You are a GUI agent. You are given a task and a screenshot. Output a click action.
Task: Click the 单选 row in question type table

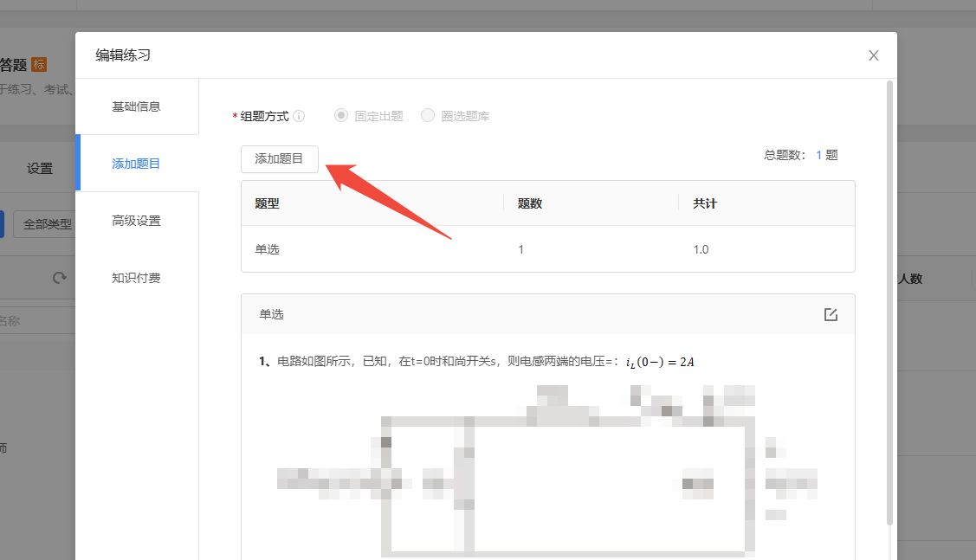[547, 249]
